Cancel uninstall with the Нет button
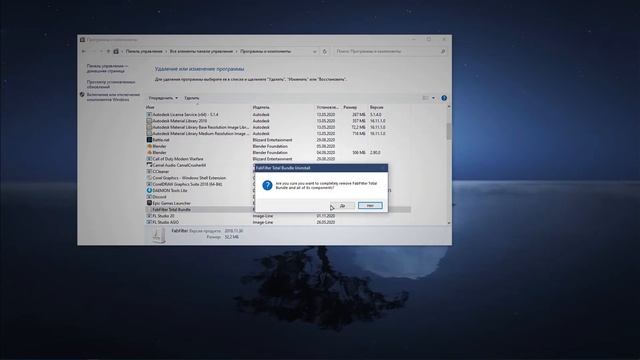This screenshot has height=360, width=640. (x=370, y=205)
